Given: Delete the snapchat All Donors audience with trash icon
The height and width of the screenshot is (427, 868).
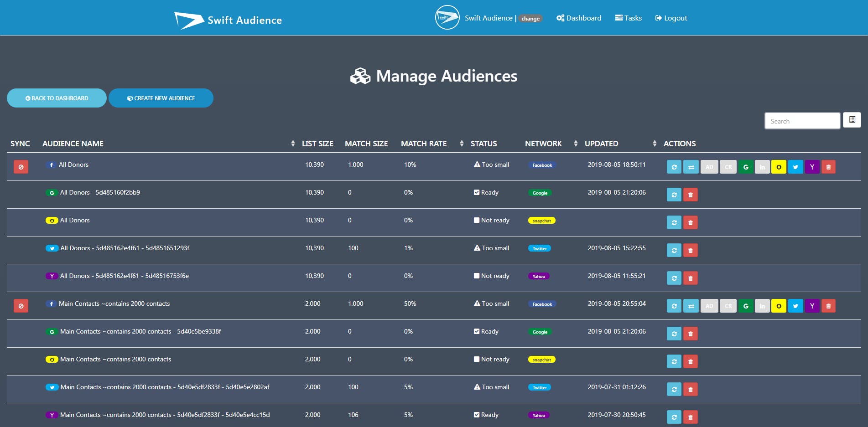Looking at the screenshot, I should coord(691,222).
